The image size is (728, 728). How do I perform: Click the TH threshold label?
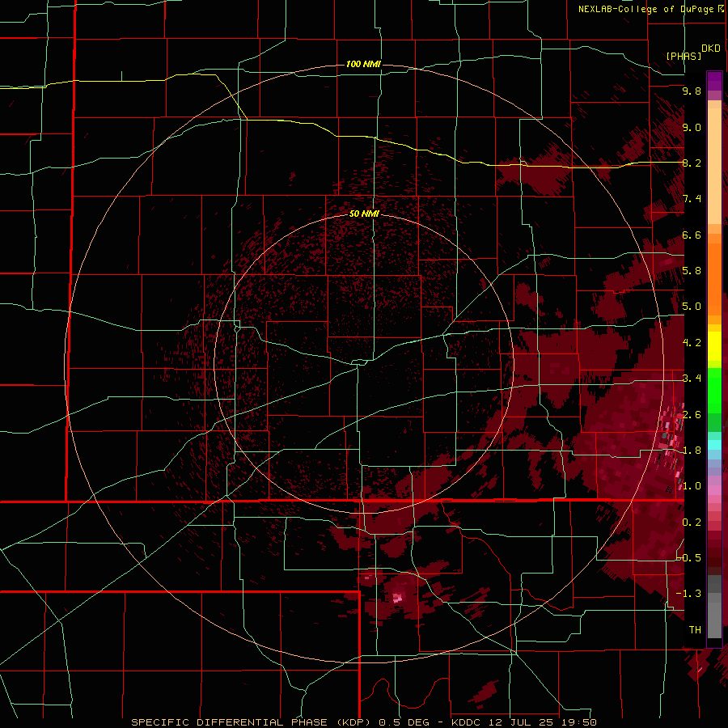tap(695, 630)
